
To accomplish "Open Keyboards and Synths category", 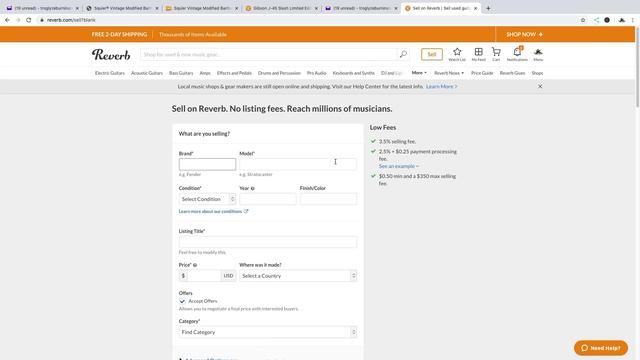I will point(353,73).
